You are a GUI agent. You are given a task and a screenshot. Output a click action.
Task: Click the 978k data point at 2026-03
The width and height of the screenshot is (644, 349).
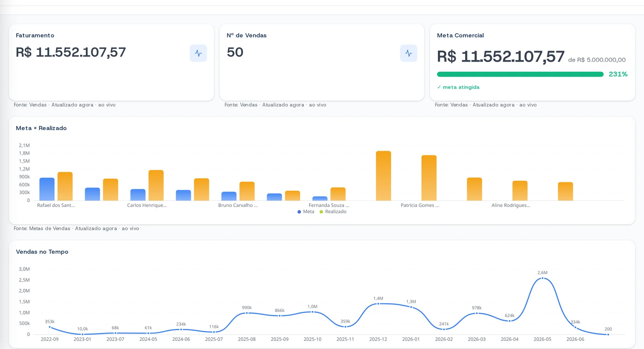[x=477, y=313]
